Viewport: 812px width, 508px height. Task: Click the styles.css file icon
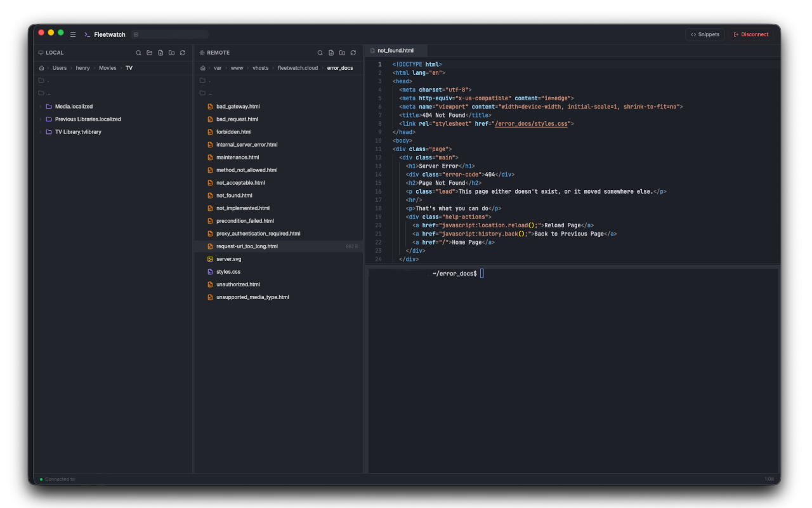[x=210, y=272]
